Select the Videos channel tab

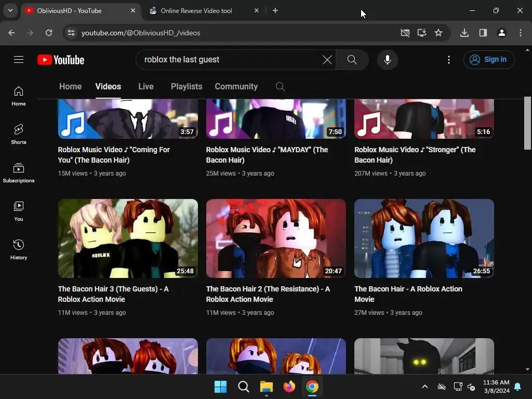pyautogui.click(x=108, y=87)
